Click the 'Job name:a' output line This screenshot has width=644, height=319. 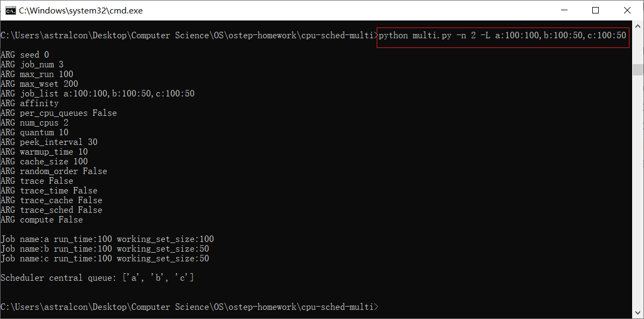(107, 239)
